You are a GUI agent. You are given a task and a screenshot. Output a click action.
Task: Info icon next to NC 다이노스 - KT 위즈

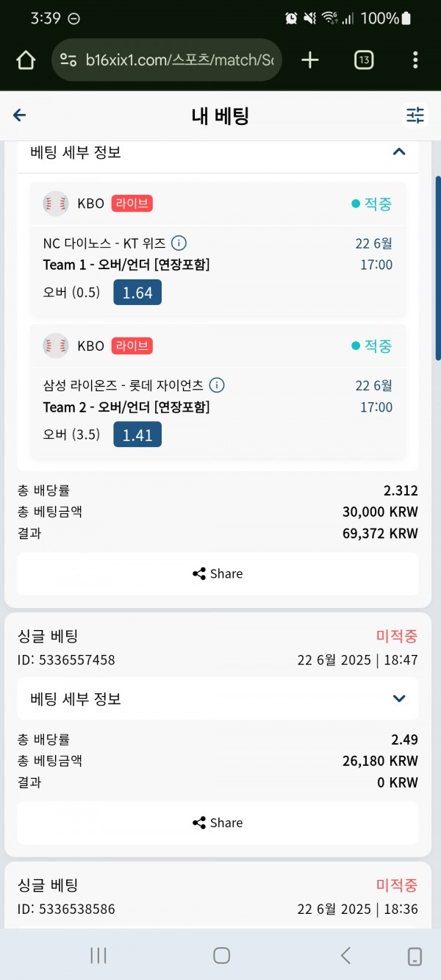[179, 243]
